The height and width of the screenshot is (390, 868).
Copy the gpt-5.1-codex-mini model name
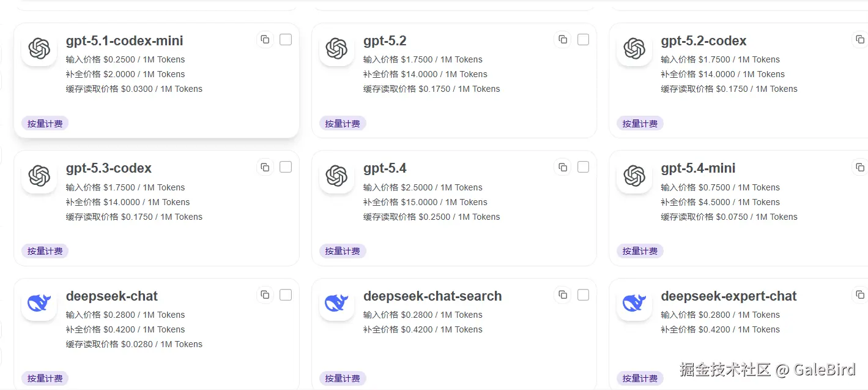point(265,40)
